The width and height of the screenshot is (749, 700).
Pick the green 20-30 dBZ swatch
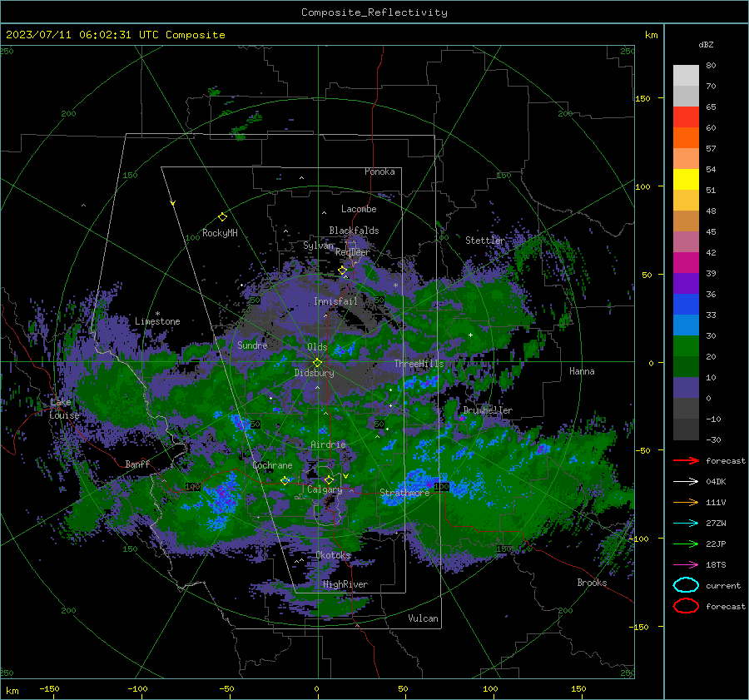coord(686,346)
